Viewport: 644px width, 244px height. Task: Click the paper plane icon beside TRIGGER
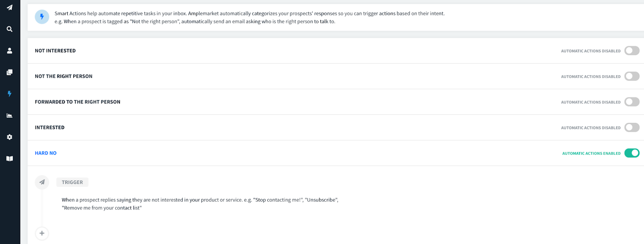(42, 182)
